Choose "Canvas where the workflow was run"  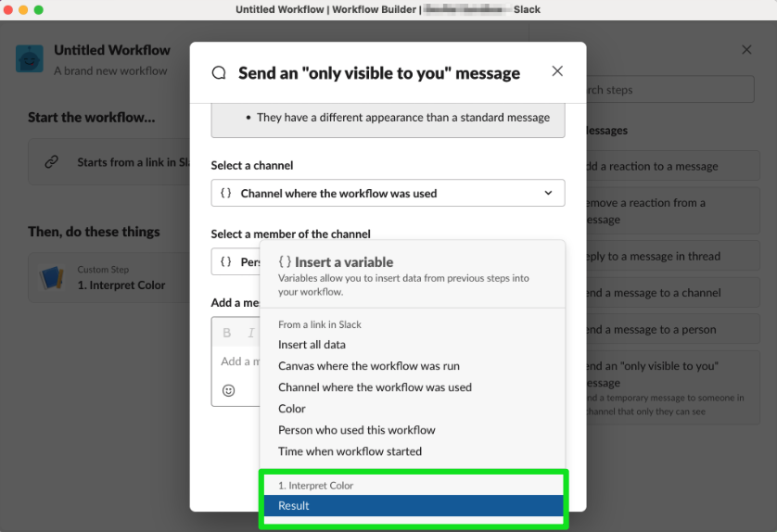pyautogui.click(x=368, y=366)
